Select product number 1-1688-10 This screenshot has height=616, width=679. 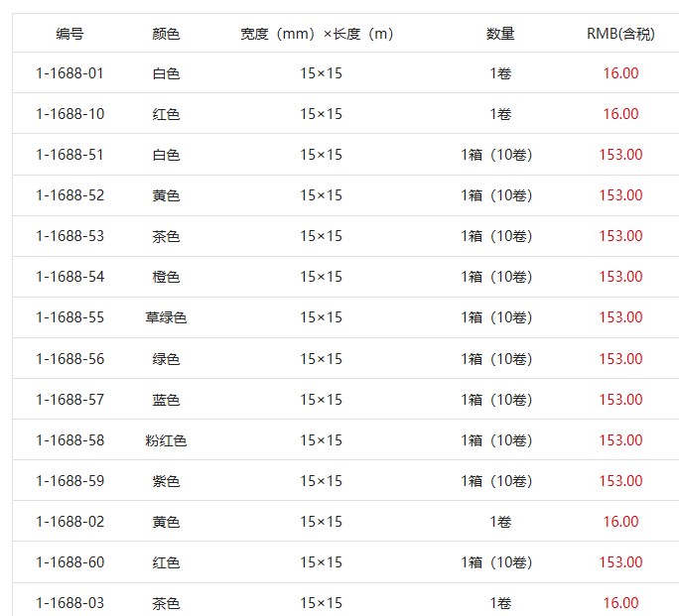pos(69,114)
